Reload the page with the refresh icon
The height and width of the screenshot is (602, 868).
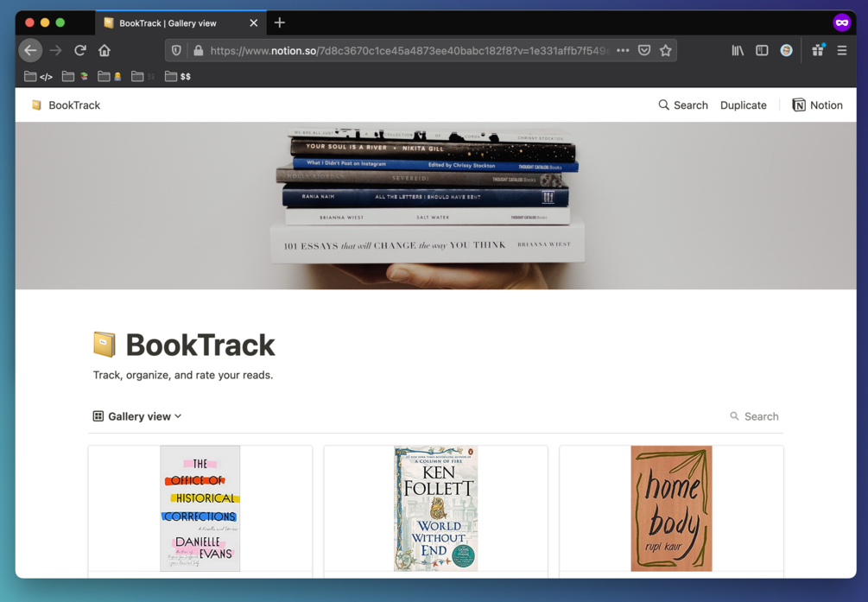pos(79,50)
